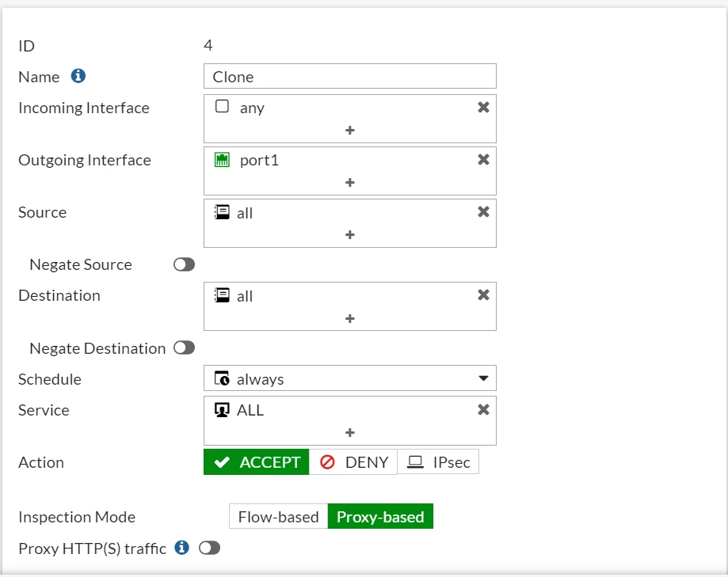Add a Destination address with plus
This screenshot has width=728, height=577.
pyautogui.click(x=350, y=319)
